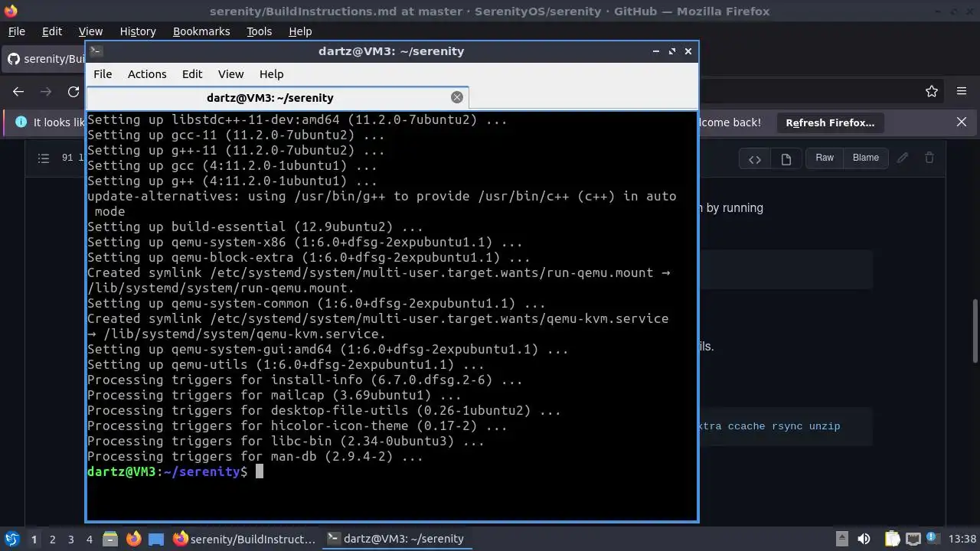Show source code view on GitHub
The width and height of the screenshot is (980, 551).
tap(755, 158)
